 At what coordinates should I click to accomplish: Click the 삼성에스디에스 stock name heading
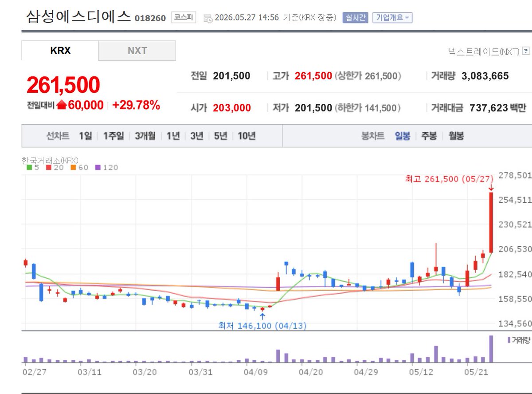pyautogui.click(x=78, y=16)
